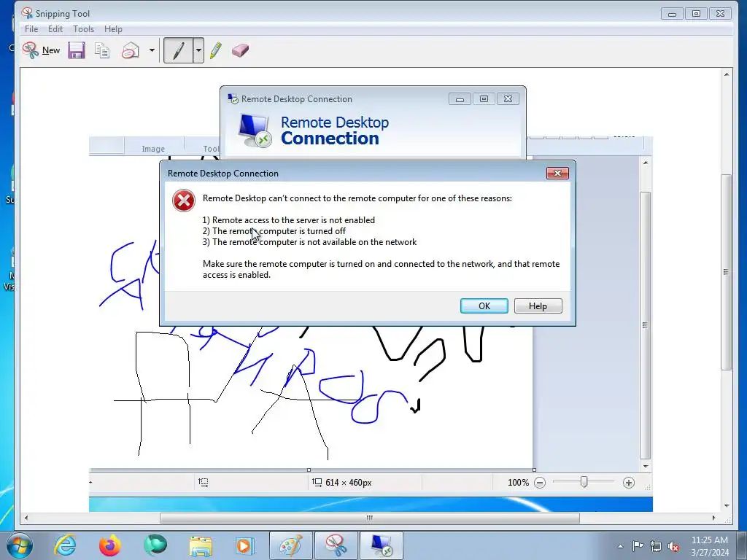Switch to Snipping Tool taskbar button

(336, 545)
